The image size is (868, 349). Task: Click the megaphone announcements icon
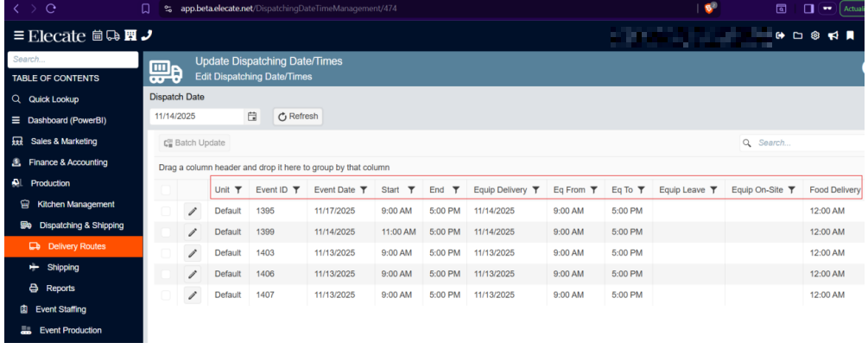(832, 35)
